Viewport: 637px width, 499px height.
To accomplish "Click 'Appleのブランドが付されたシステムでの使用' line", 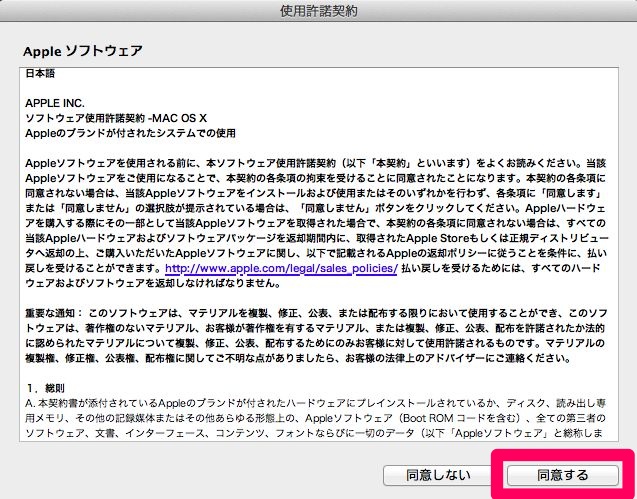I will tap(130, 133).
